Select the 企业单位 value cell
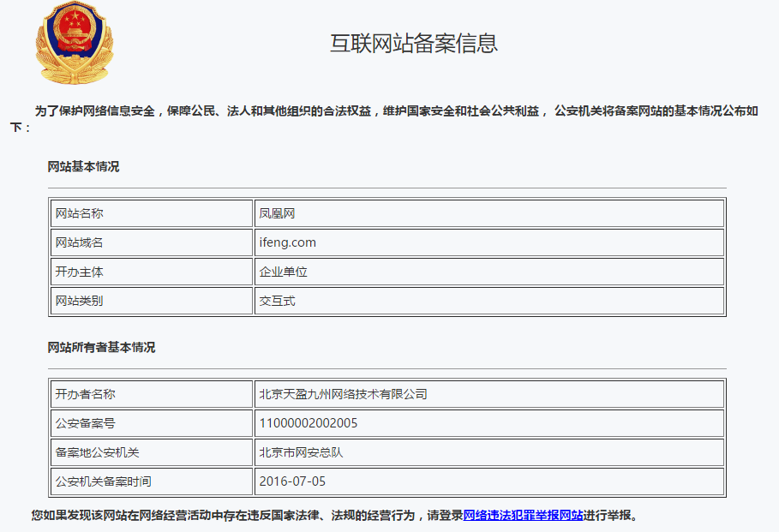 coord(488,272)
